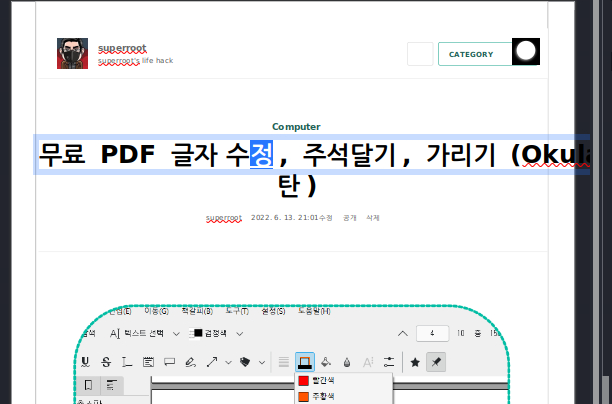Open 책갈피(B) menu in embedded Okular screenshot

[197, 311]
